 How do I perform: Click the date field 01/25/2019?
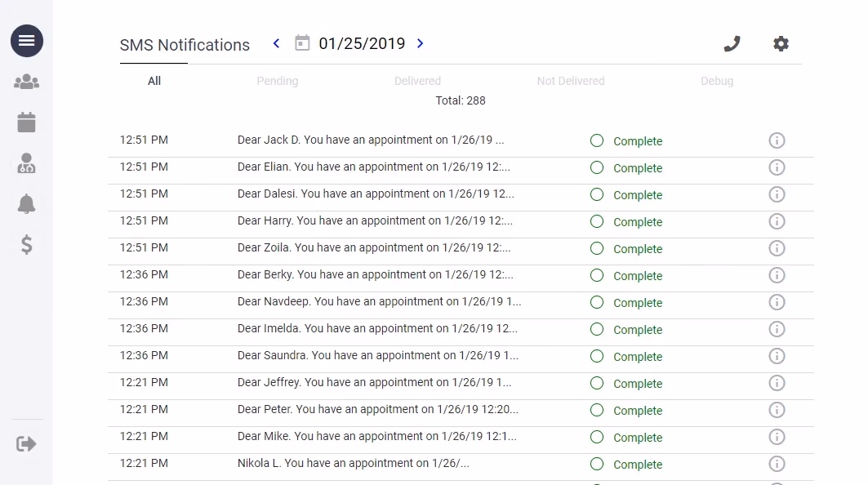[x=362, y=44]
